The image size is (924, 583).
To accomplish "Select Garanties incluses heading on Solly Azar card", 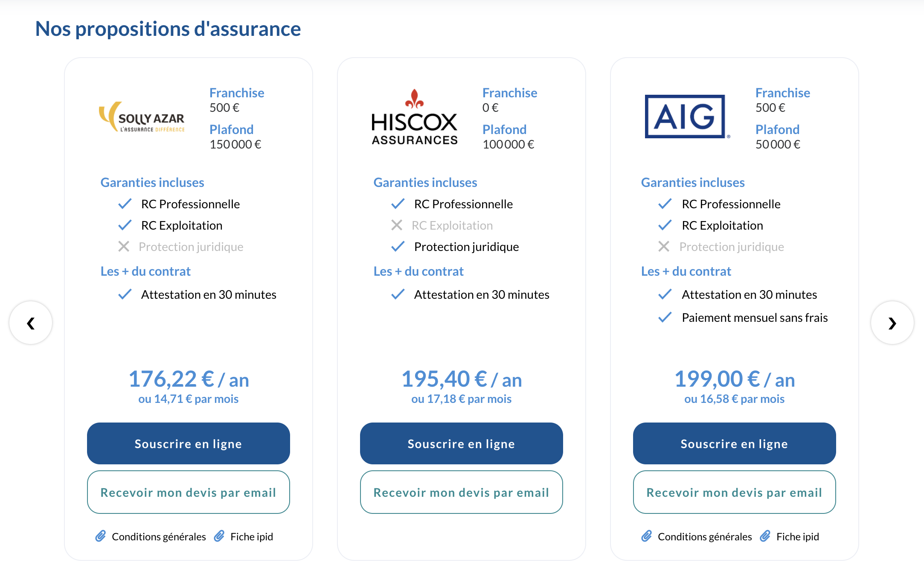I will coord(152,182).
